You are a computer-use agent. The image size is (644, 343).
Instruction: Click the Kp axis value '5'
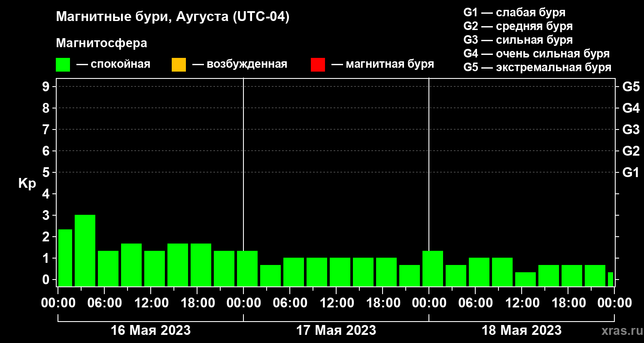[46, 172]
